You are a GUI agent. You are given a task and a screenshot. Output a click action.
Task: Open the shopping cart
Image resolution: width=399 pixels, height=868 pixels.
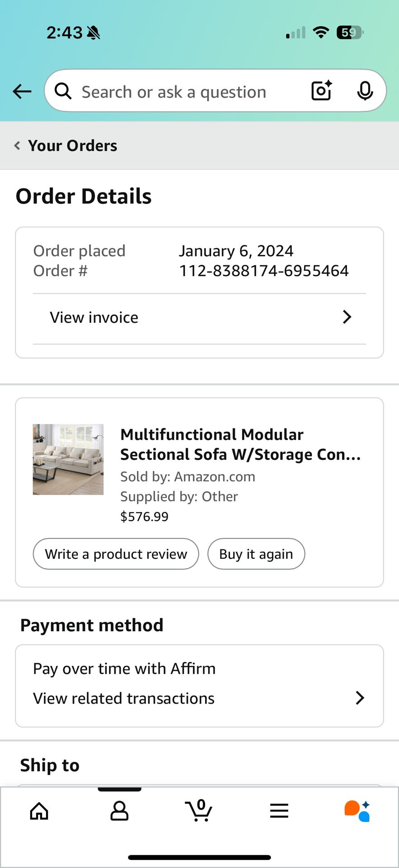pos(199,811)
